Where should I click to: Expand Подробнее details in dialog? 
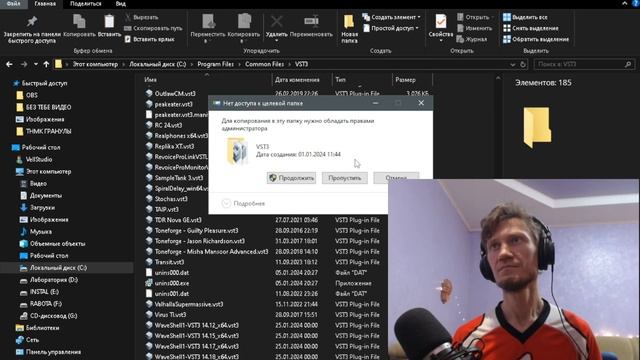[244, 203]
